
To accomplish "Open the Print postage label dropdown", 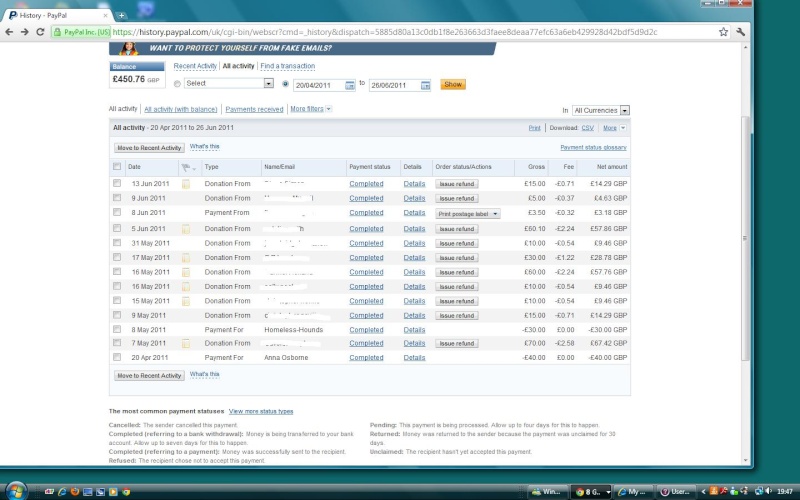I will coord(467,214).
